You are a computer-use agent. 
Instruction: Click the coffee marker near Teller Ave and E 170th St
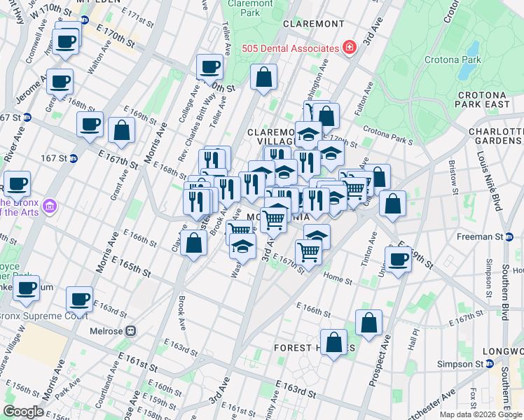coord(209,68)
